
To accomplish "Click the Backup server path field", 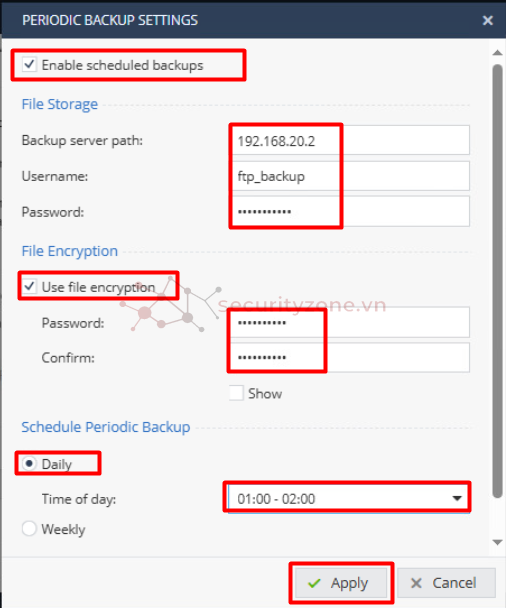I will (349, 140).
